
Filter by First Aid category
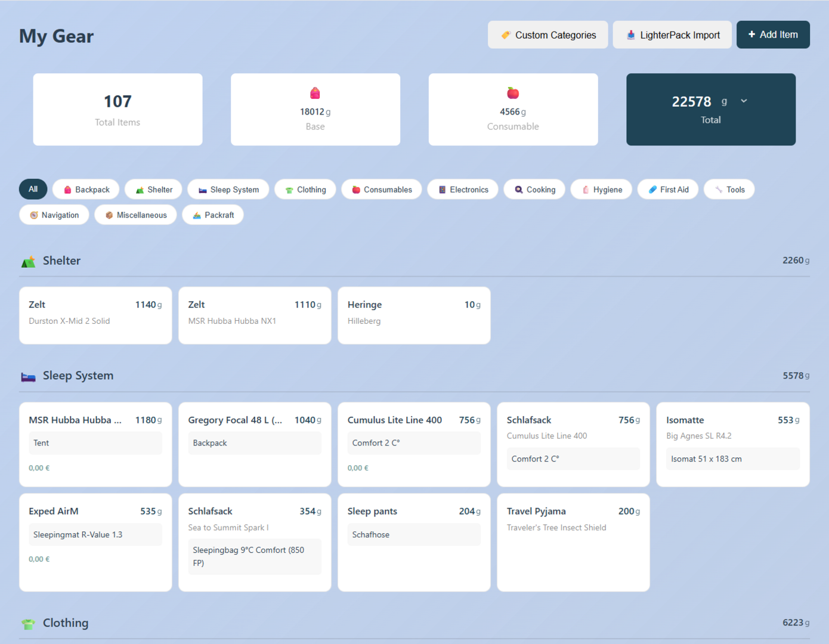667,190
